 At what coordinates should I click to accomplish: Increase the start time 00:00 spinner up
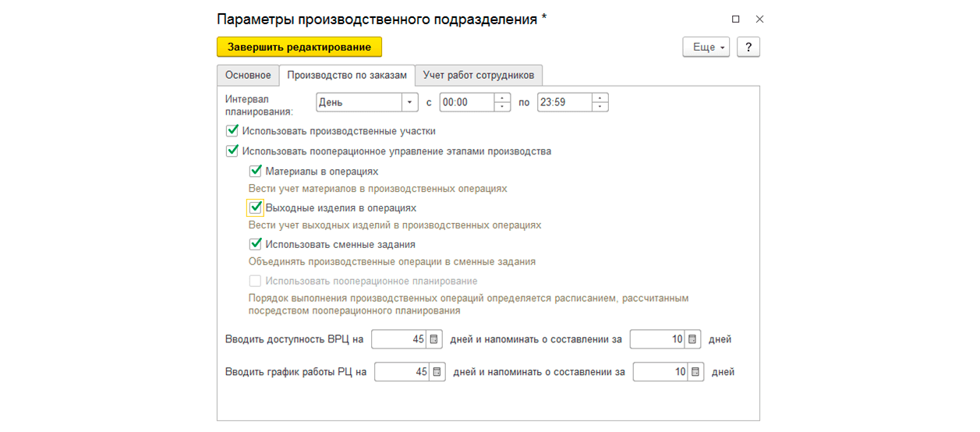click(503, 97)
